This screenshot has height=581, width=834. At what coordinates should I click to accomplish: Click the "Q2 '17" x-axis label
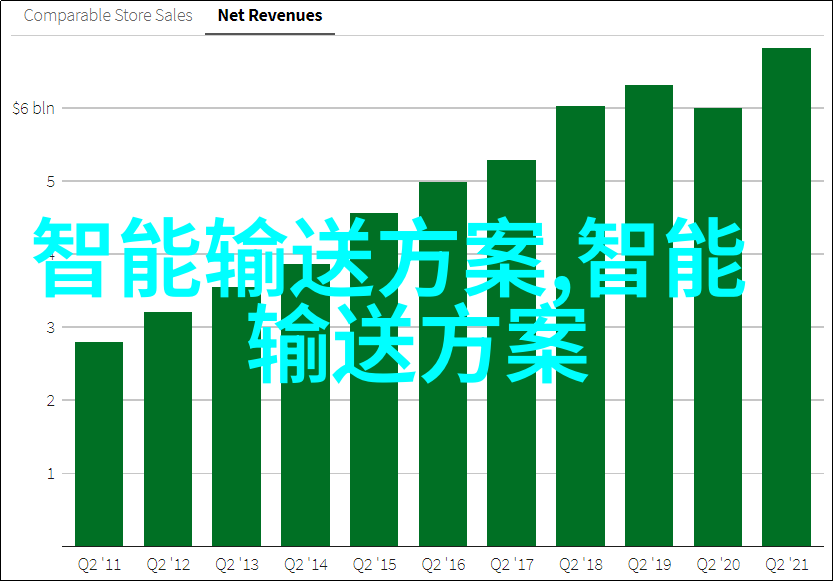[512, 565]
